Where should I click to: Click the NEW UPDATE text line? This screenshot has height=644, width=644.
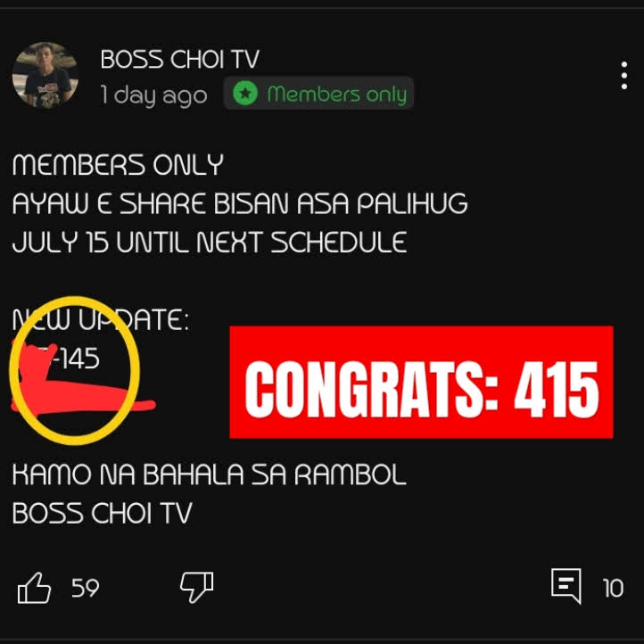(x=101, y=319)
